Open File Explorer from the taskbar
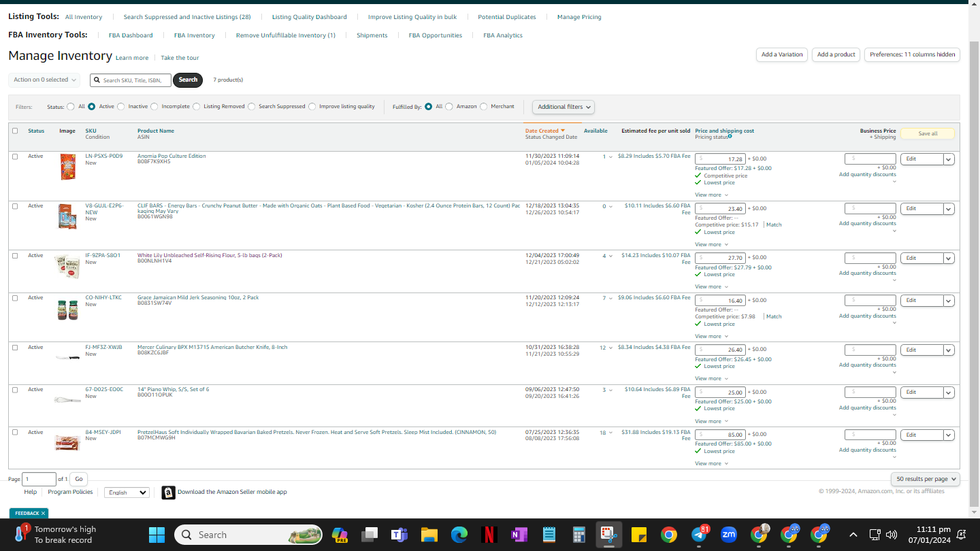980x551 pixels. point(429,535)
